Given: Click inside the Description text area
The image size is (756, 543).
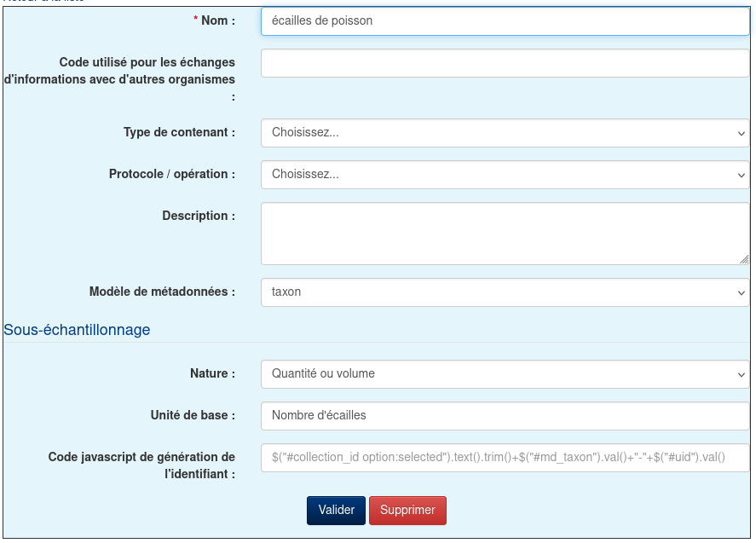Looking at the screenshot, I should [503, 233].
